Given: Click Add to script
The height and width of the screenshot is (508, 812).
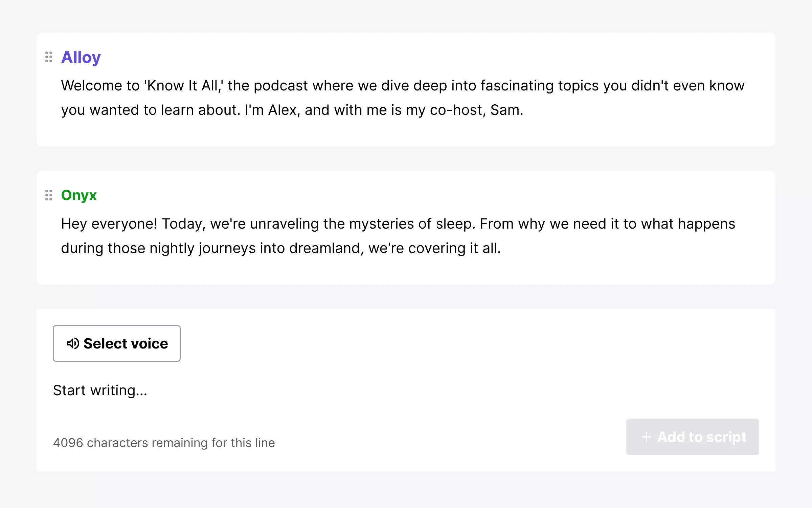Looking at the screenshot, I should 692,437.
